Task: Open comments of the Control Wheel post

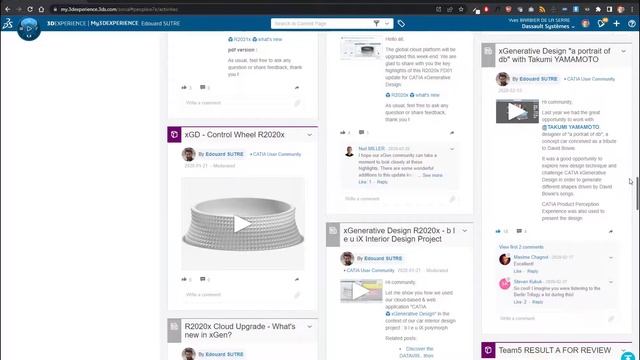Action: [x=202, y=279]
